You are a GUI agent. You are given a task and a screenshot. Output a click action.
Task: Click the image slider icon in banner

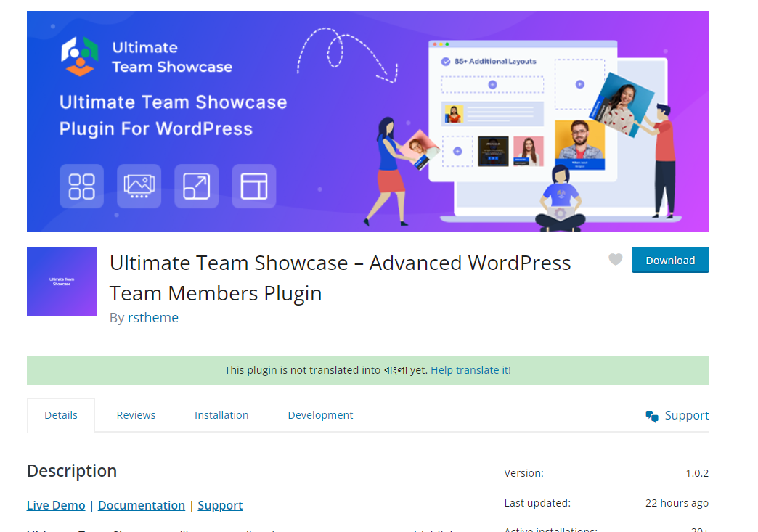(139, 186)
